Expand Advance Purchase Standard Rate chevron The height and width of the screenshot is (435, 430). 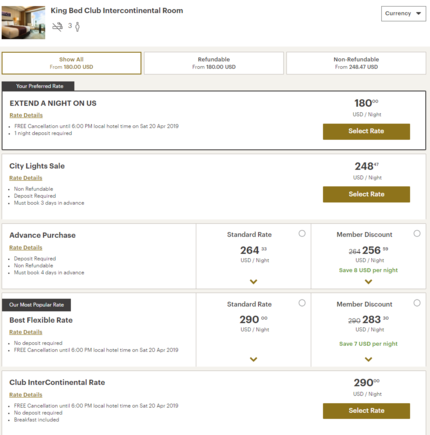coord(254,282)
